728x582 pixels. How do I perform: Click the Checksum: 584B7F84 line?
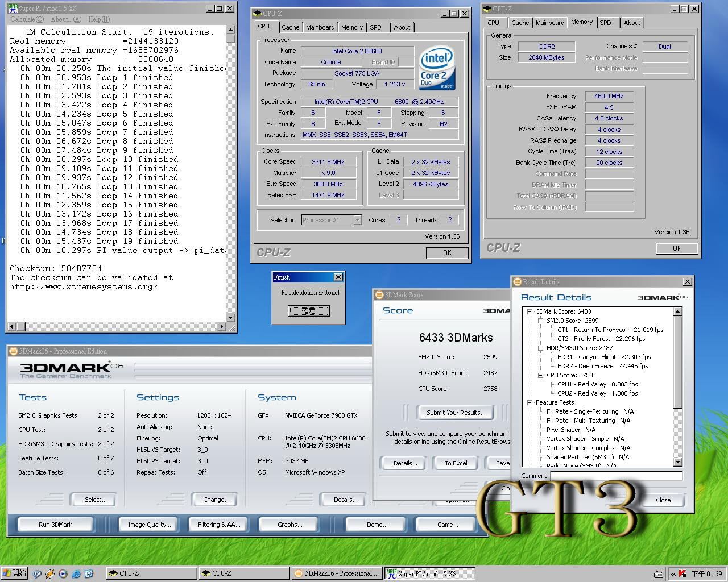pos(56,268)
